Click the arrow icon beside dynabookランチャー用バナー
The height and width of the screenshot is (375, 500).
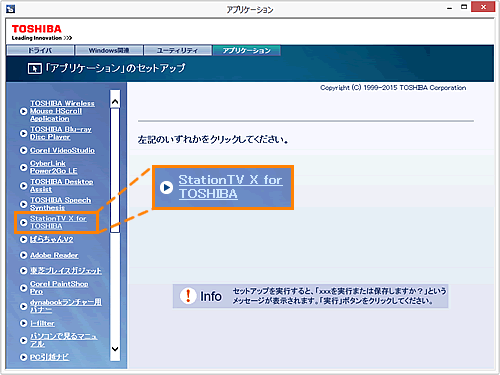pyautogui.click(x=23, y=306)
